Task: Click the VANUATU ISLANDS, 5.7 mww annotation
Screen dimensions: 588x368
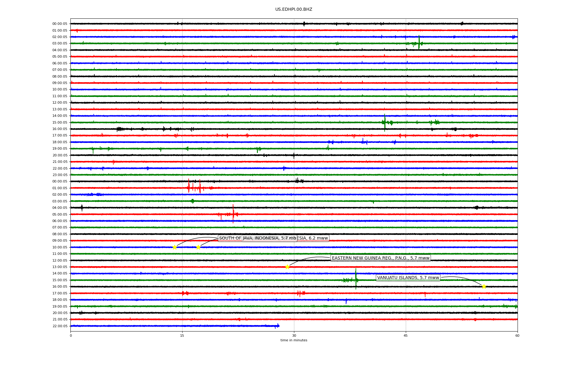Action: [x=408, y=278]
